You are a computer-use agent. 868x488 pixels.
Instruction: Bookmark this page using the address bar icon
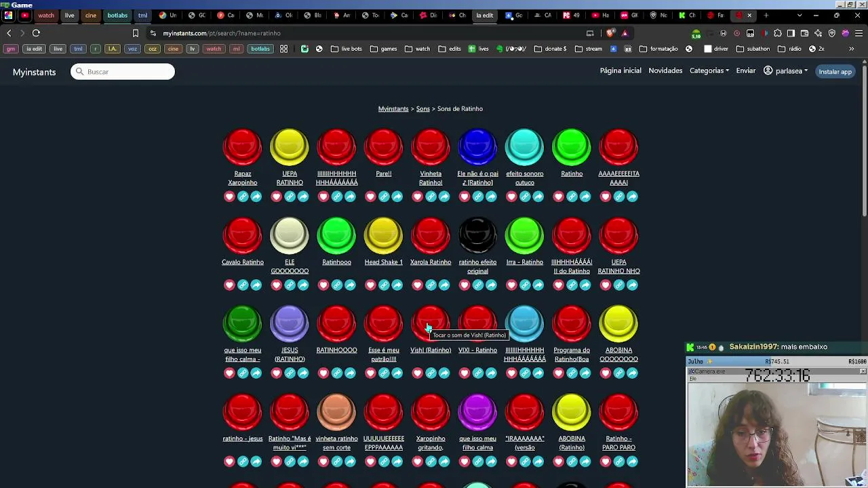136,33
